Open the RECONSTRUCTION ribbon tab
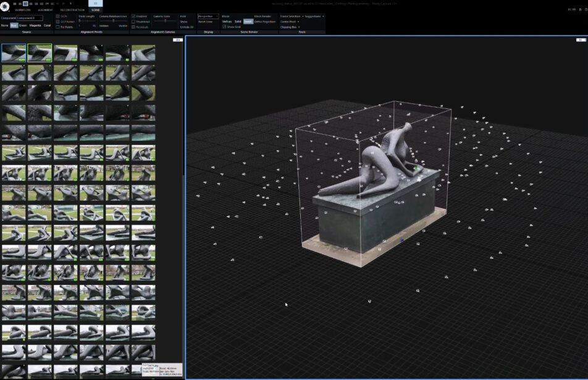The height and width of the screenshot is (380, 588). pos(72,10)
